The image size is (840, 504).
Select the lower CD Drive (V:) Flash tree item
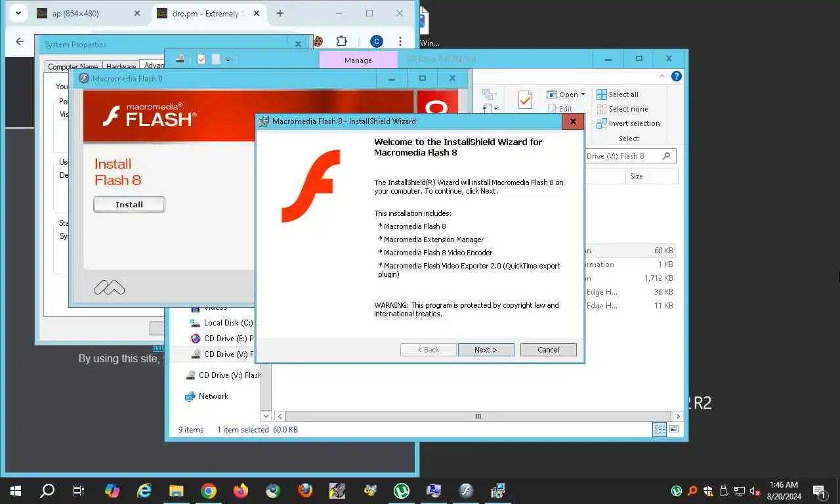(222, 375)
